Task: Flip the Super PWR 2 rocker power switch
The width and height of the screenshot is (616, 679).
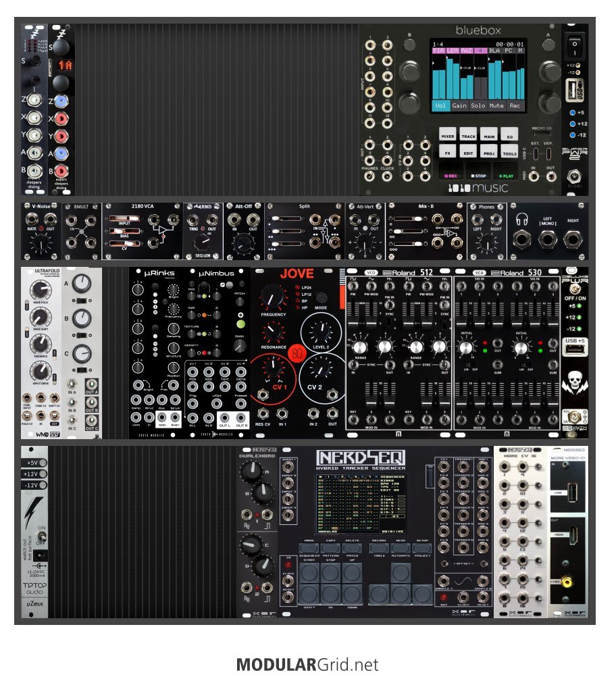Action: 574,48
